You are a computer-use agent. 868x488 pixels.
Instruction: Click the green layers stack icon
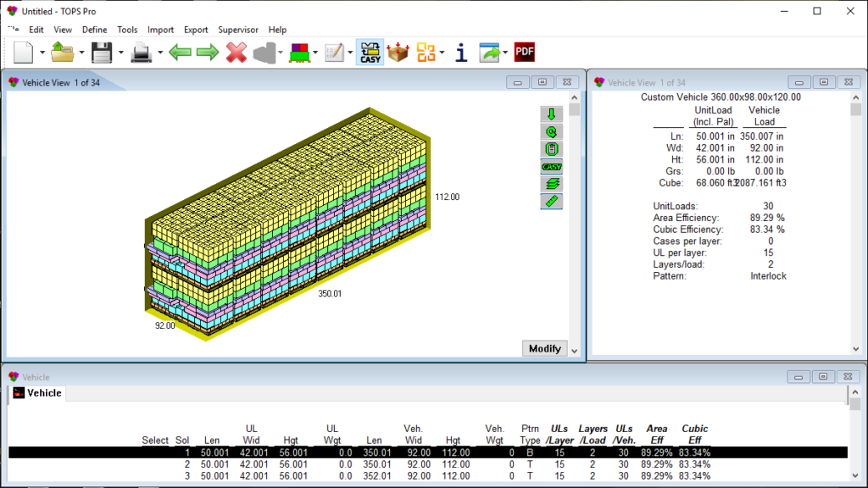coord(551,184)
